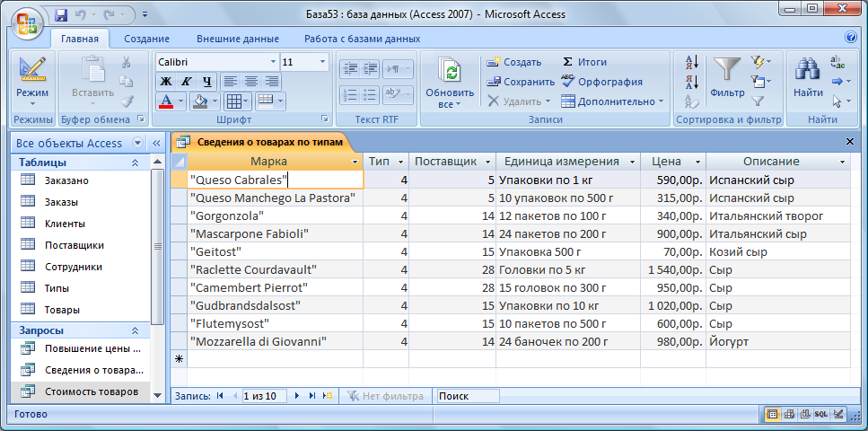Open Дополнительно records menu
868x431 pixels.
coord(612,101)
